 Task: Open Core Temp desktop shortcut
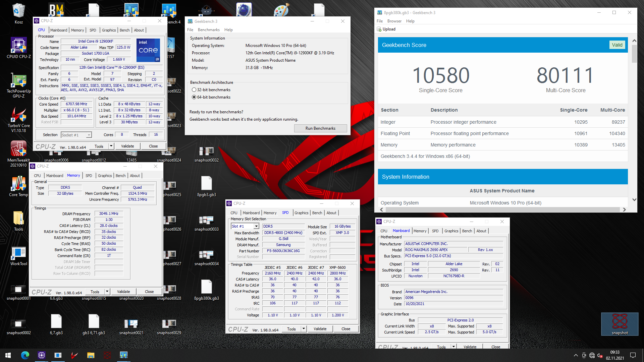[18, 186]
